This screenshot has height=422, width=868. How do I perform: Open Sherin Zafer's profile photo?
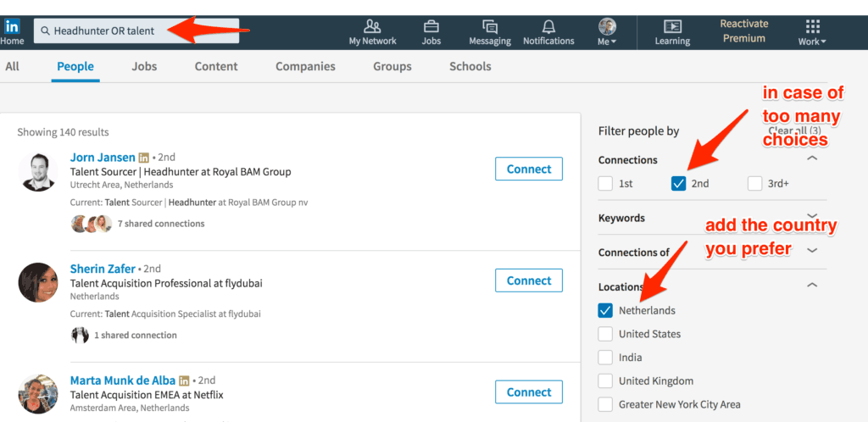(x=38, y=283)
